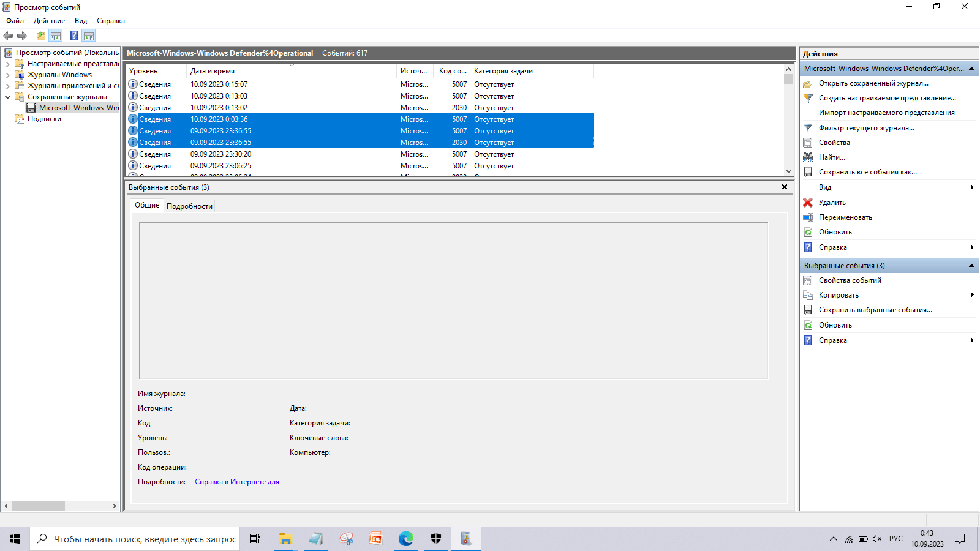
Task: Select the event row dated 09.09.2023 23:06:25
Action: point(360,166)
